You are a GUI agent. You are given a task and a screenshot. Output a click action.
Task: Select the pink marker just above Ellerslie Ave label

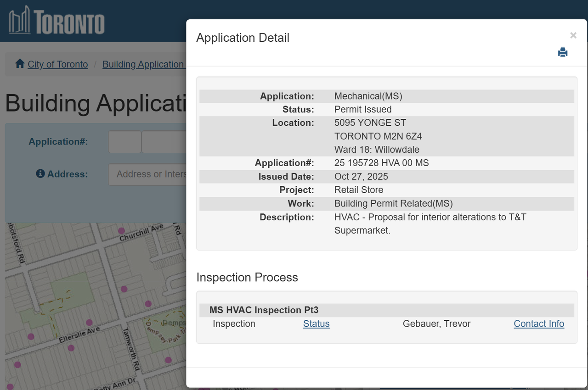point(89,323)
